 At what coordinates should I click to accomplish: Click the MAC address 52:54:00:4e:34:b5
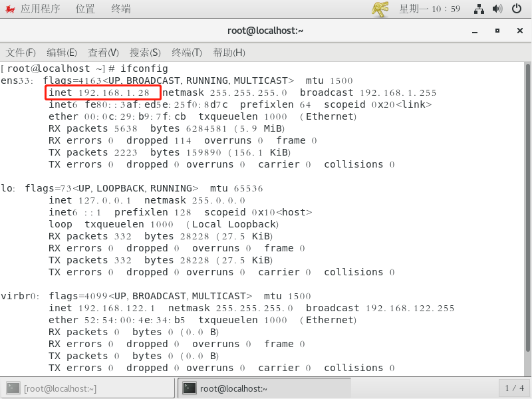[135, 320]
